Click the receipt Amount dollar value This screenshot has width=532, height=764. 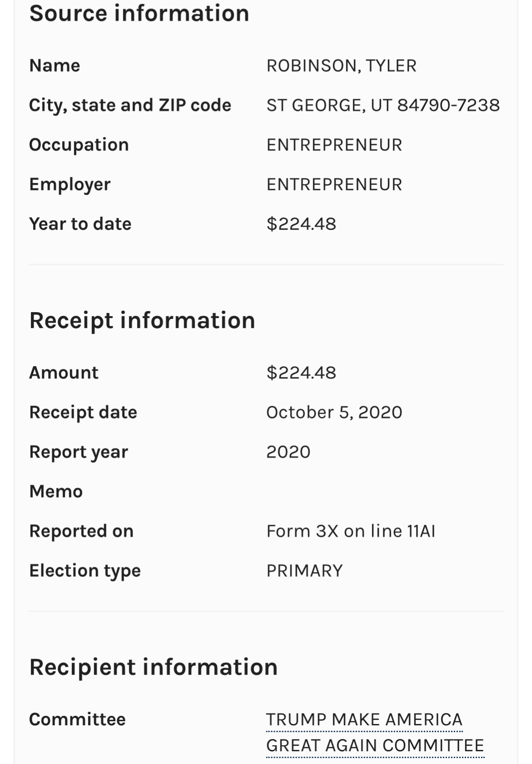click(x=301, y=373)
